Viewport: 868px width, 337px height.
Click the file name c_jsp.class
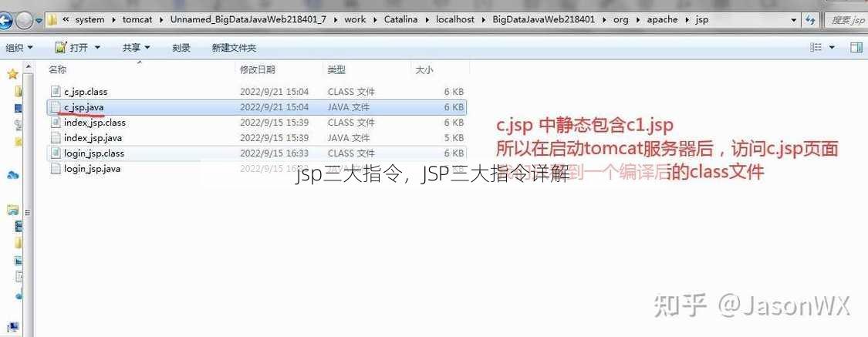pos(86,92)
